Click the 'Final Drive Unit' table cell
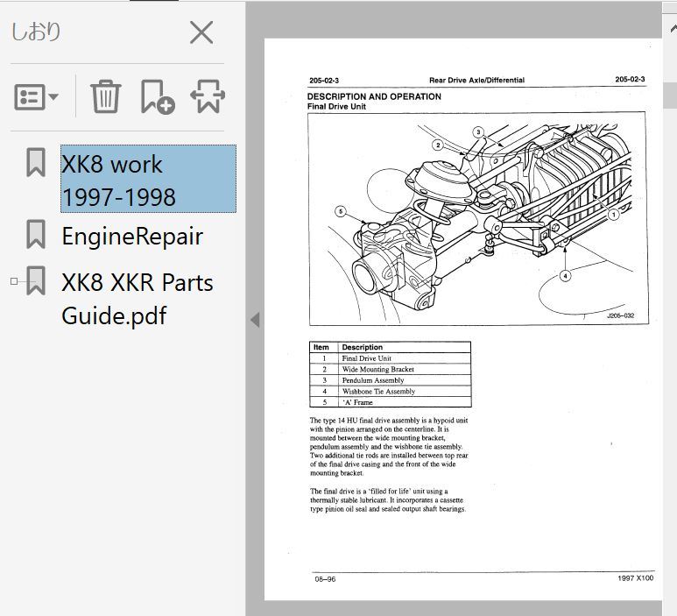This screenshot has width=677, height=616. [404, 358]
